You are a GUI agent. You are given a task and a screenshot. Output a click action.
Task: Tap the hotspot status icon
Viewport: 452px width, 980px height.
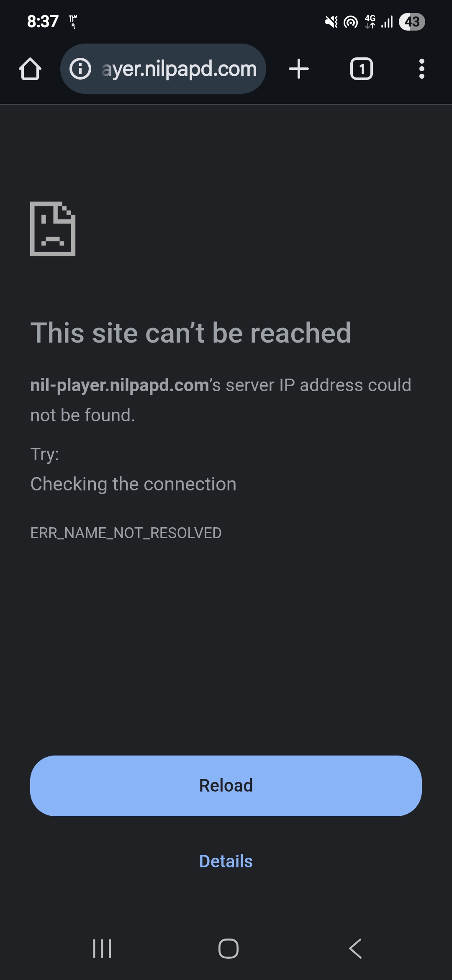[x=351, y=22]
